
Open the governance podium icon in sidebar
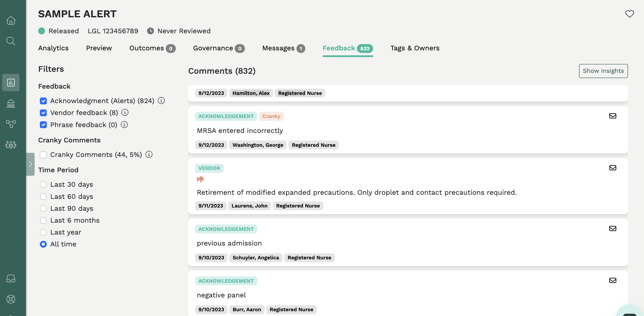[11, 103]
